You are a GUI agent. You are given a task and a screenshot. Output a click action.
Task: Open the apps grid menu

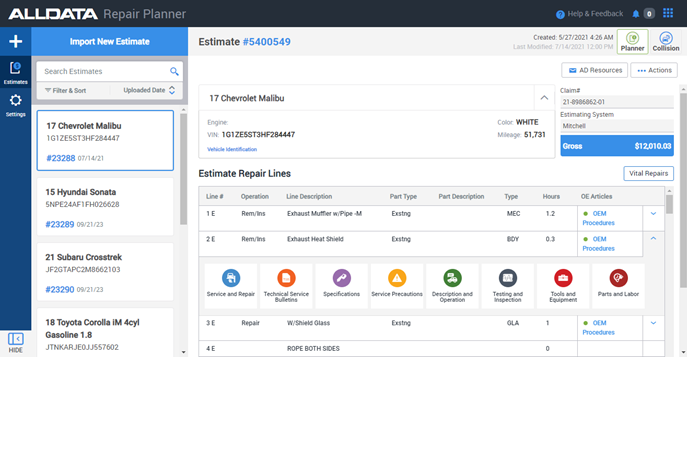pyautogui.click(x=668, y=14)
